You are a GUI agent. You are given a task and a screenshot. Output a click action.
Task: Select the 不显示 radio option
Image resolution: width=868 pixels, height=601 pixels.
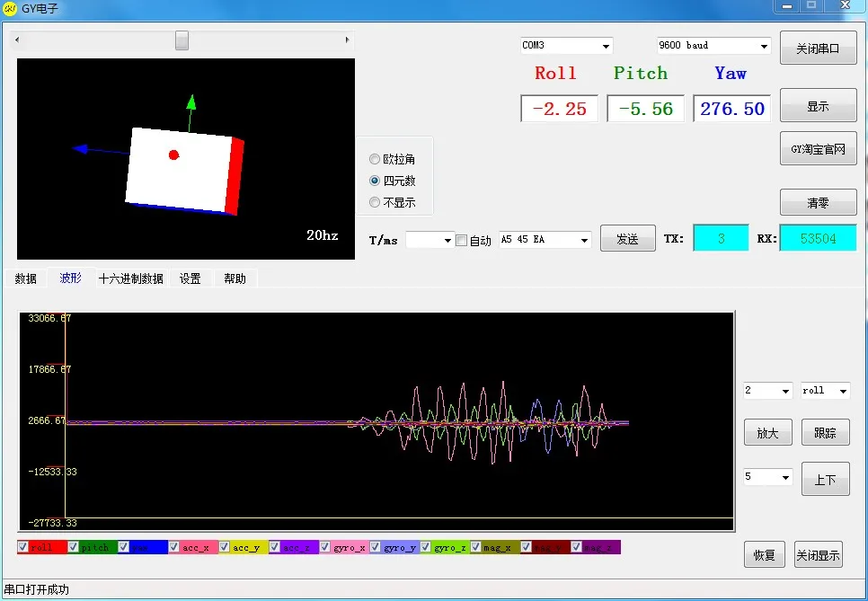pyautogui.click(x=375, y=202)
